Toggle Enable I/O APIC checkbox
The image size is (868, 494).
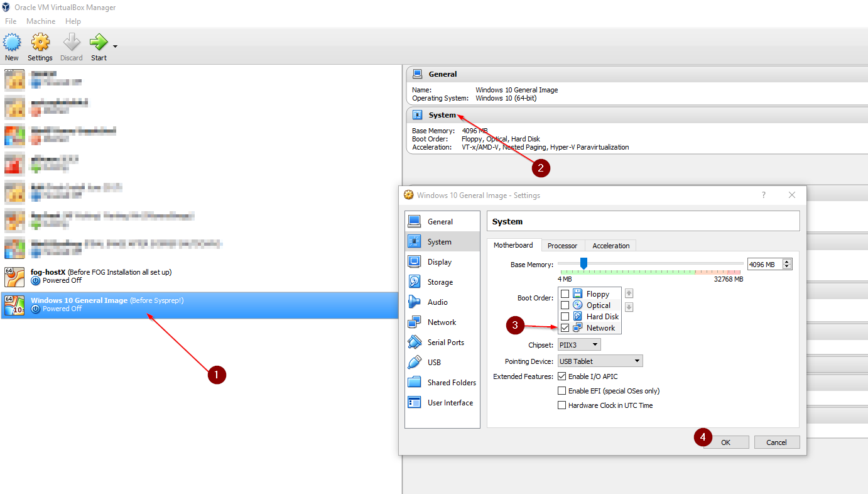click(x=562, y=376)
